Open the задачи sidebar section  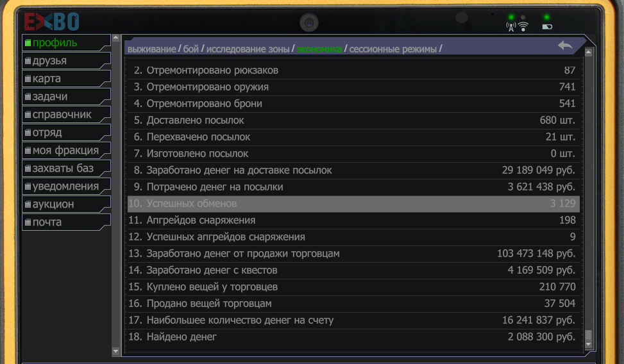66,96
